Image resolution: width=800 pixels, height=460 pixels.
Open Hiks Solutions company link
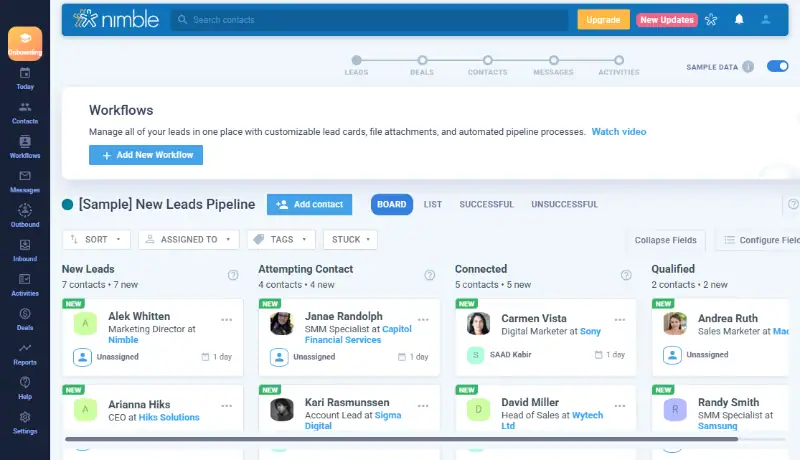169,417
